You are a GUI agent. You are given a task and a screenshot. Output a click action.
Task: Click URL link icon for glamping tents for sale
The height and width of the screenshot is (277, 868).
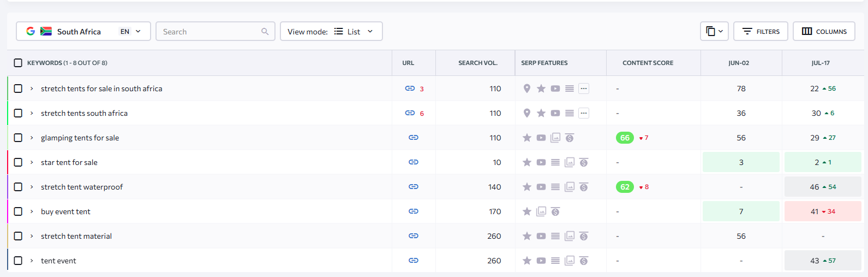413,138
